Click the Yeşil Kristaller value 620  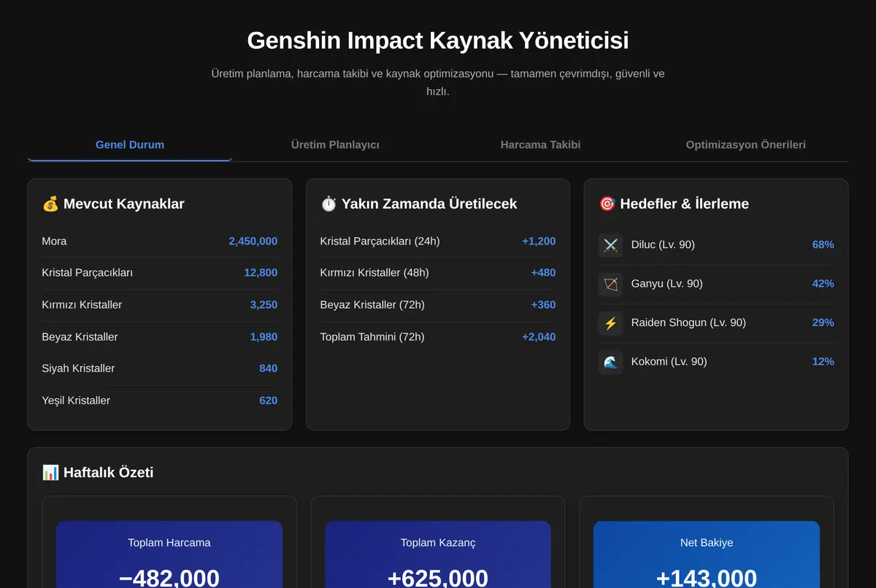click(268, 401)
